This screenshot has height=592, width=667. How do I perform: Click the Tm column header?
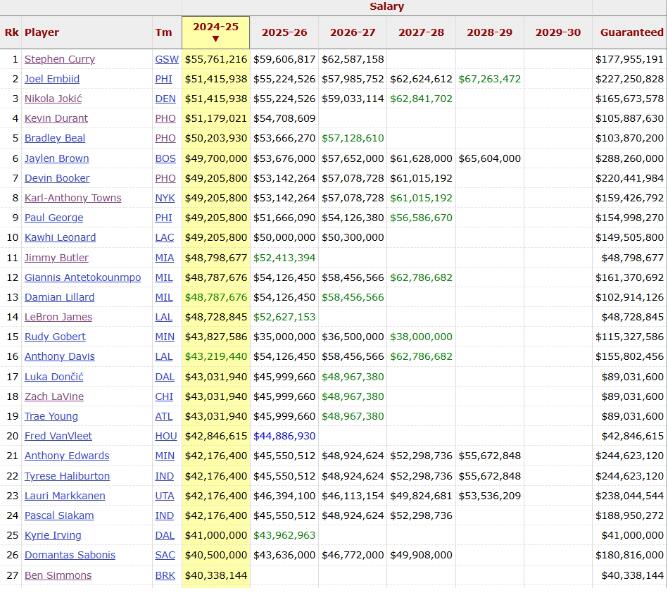pos(162,32)
